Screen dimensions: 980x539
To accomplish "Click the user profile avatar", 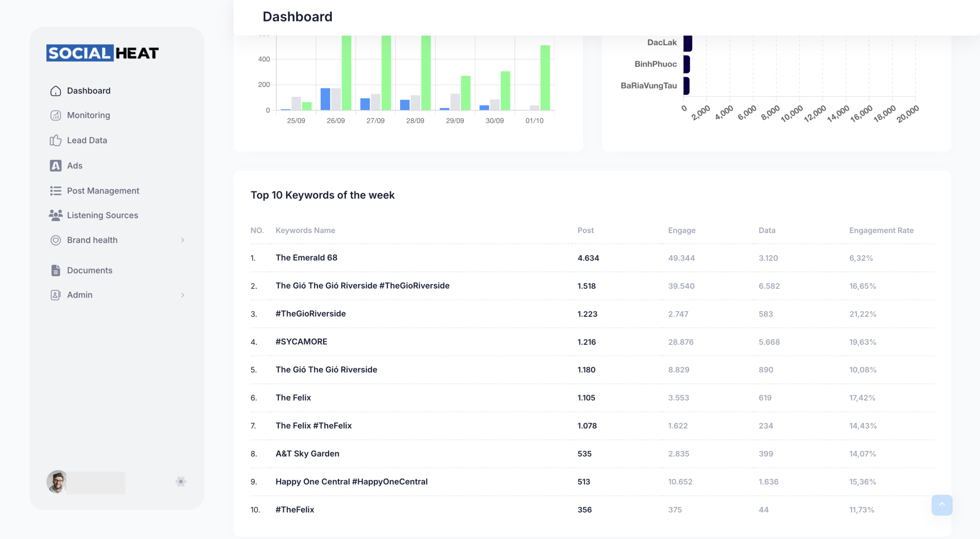I will tap(57, 482).
